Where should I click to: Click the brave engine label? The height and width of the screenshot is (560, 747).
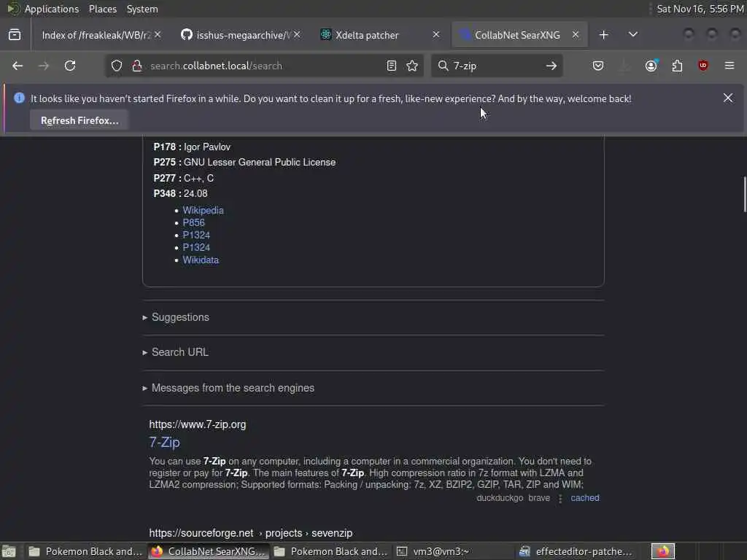point(539,498)
